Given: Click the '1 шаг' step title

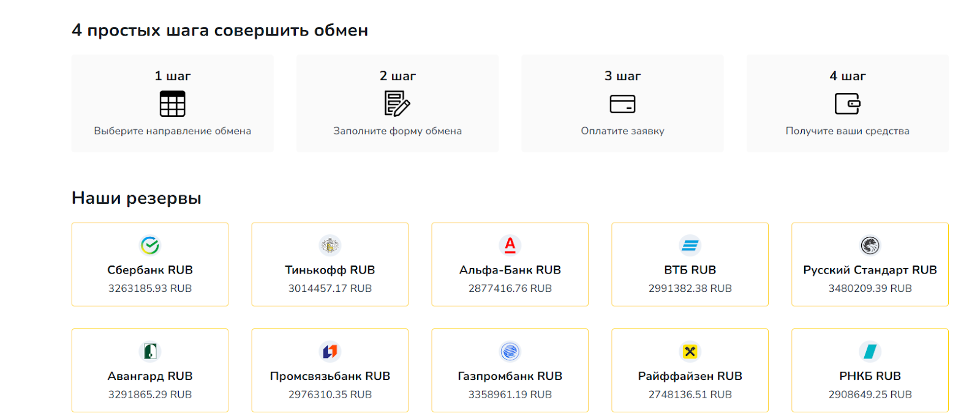Looking at the screenshot, I should (172, 76).
